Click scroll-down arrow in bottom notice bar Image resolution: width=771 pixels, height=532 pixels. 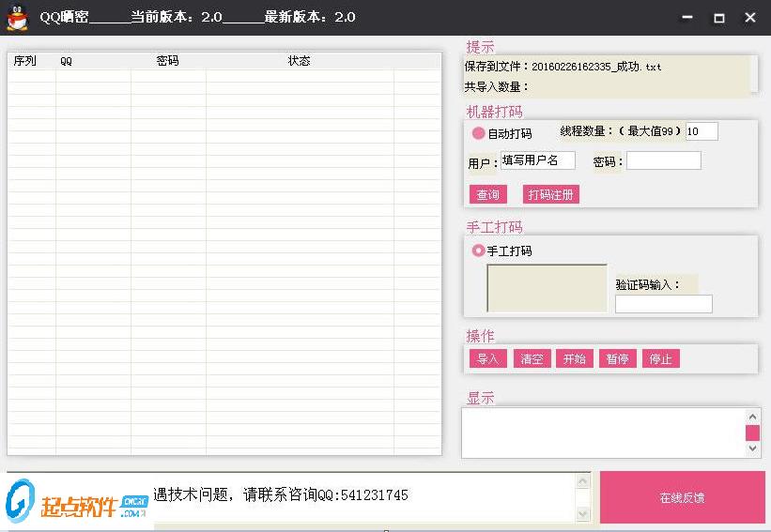tap(582, 514)
